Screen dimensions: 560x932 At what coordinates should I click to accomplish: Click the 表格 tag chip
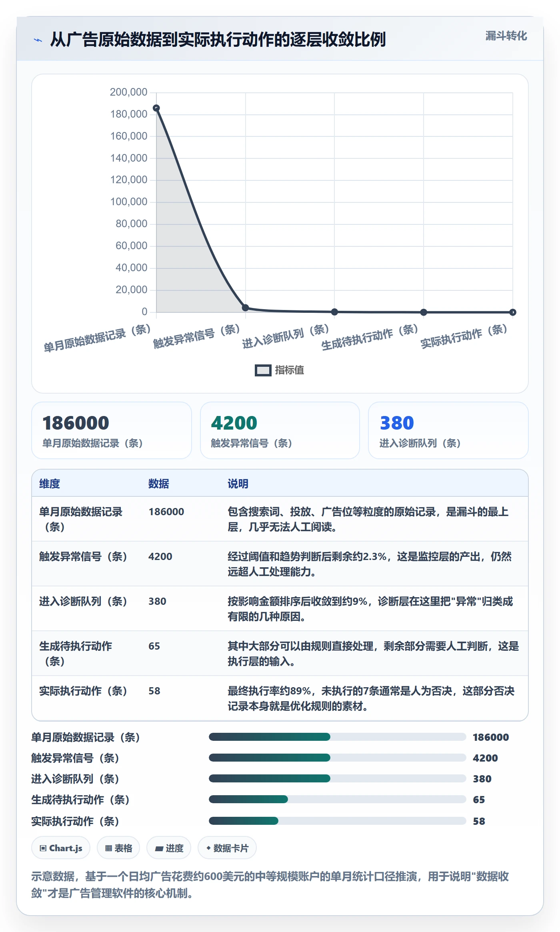(x=118, y=848)
